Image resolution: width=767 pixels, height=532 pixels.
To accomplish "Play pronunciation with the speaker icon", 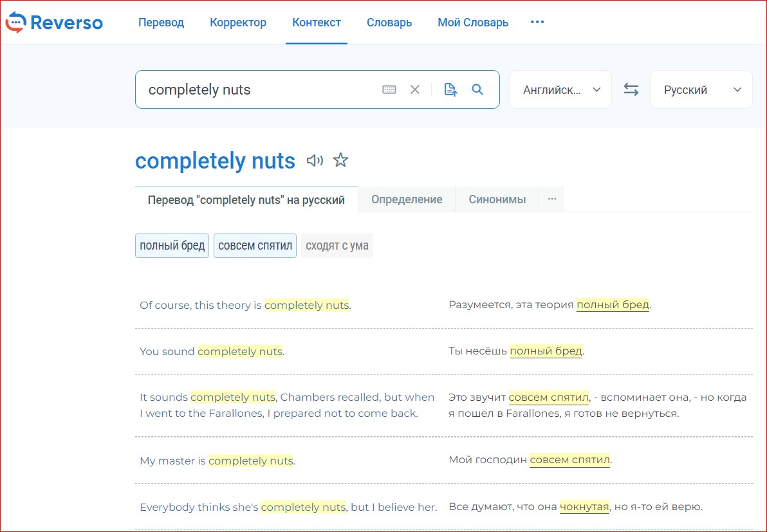I will (x=315, y=160).
